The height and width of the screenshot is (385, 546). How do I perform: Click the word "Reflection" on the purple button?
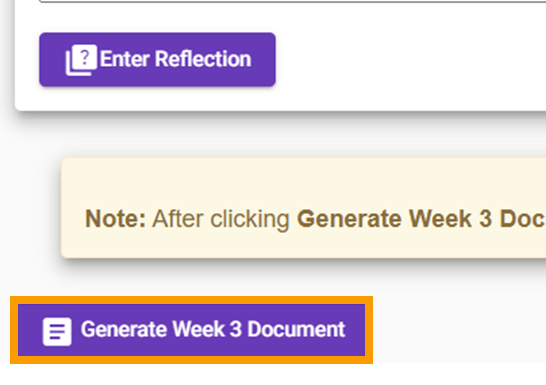pos(203,58)
